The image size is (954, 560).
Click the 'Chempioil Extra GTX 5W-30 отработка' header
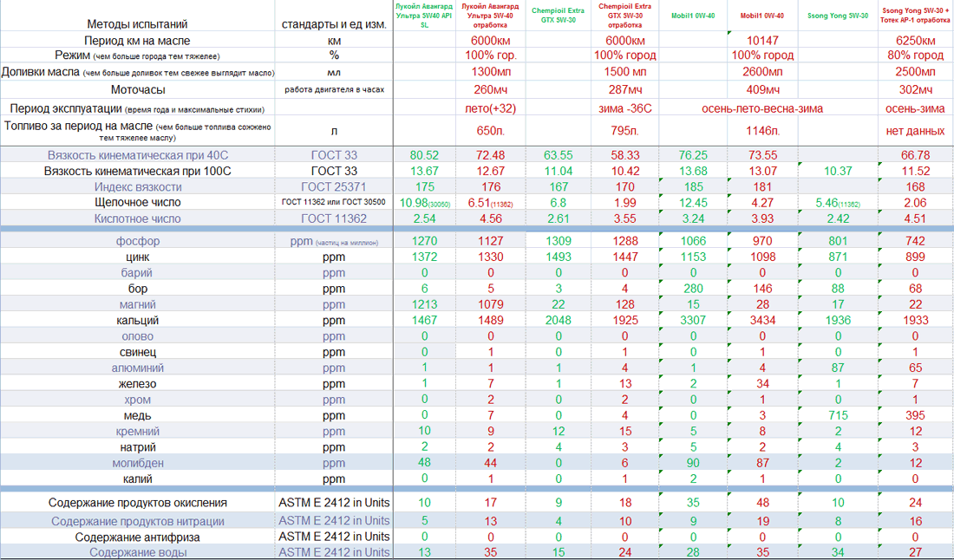click(x=624, y=16)
